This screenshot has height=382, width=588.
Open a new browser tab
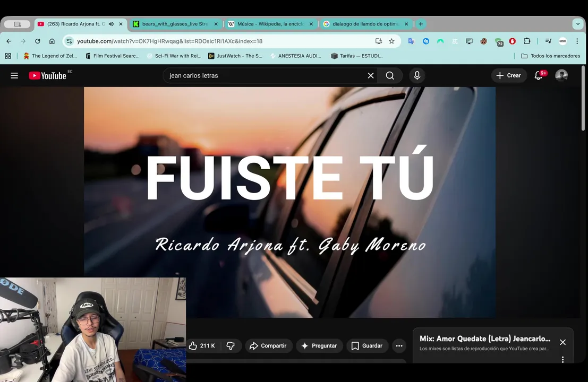[x=421, y=24]
